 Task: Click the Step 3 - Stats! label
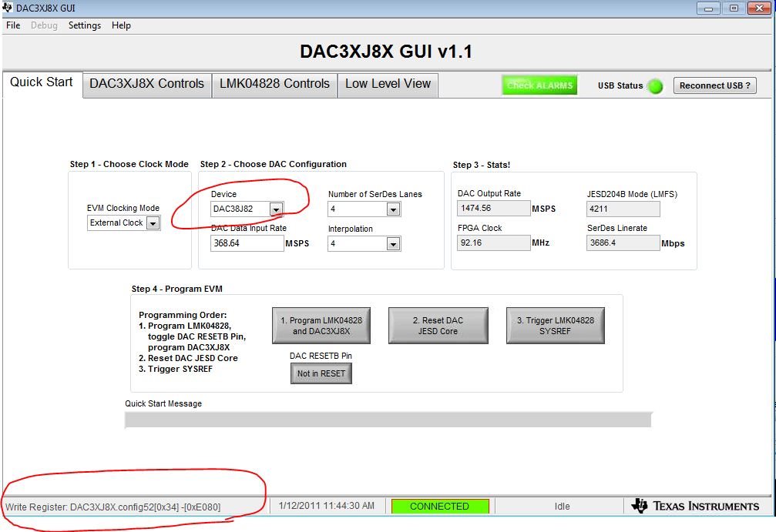482,165
